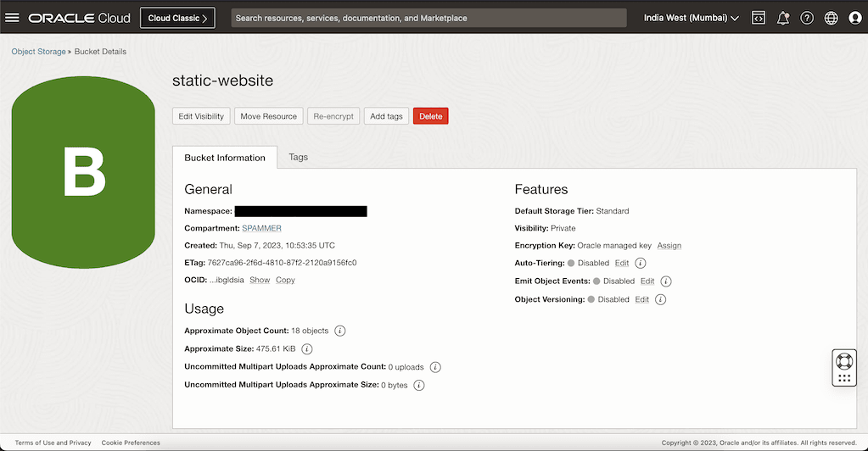Open Cookie Preferences
The image size is (868, 451).
(x=131, y=443)
